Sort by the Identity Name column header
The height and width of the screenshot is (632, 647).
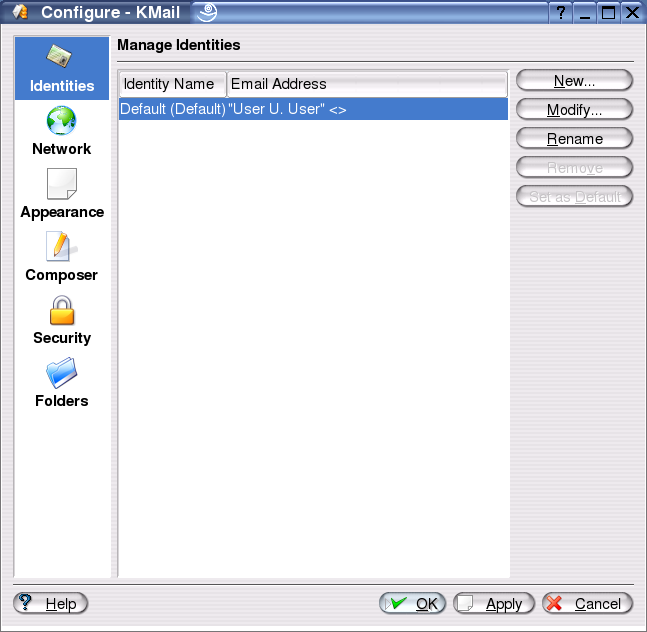click(x=172, y=84)
